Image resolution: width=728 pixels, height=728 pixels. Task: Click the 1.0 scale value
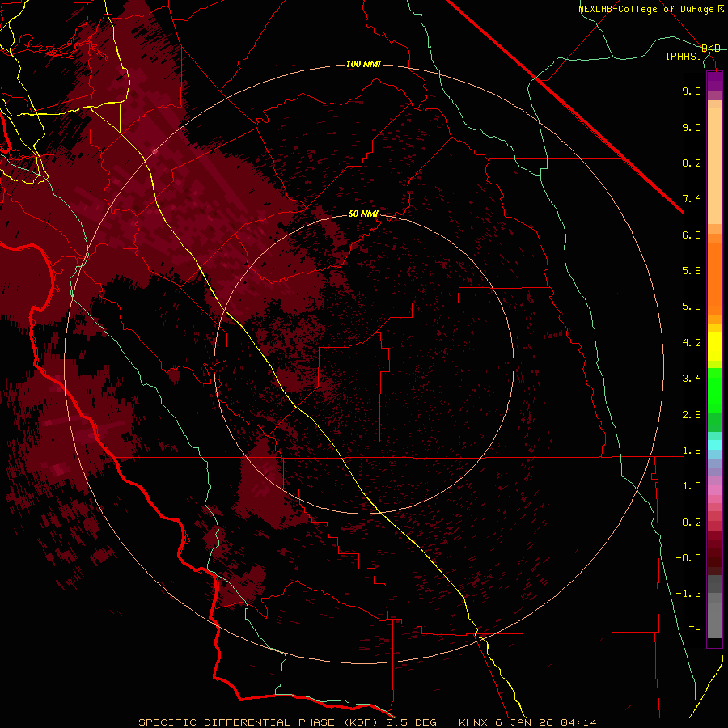coord(692,486)
